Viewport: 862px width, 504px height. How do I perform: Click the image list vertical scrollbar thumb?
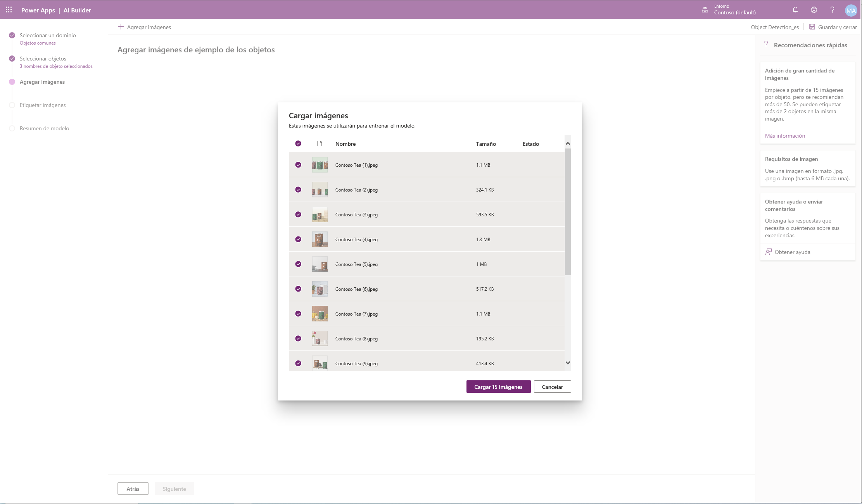click(x=568, y=211)
